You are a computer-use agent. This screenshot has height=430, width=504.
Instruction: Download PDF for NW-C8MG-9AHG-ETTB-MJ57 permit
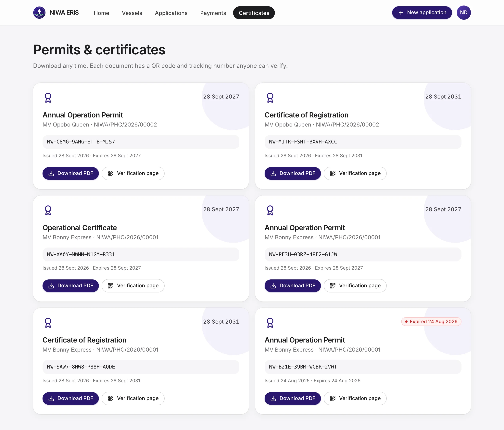[70, 173]
